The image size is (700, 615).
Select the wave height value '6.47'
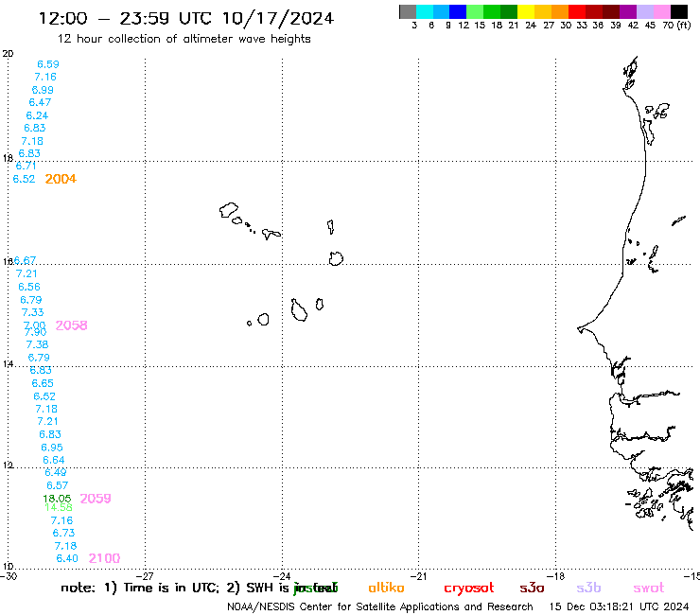point(40,102)
